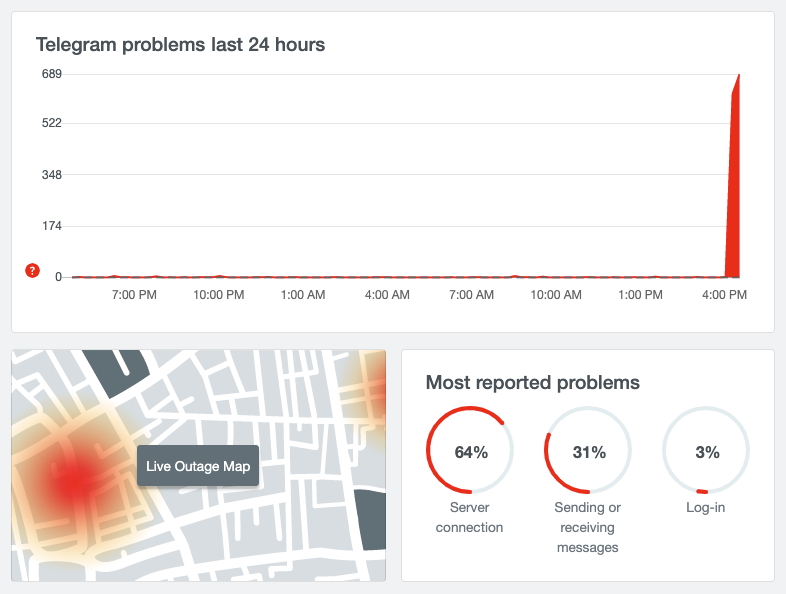Click the Log-in label
Screen dimensions: 786x594
[x=705, y=507]
